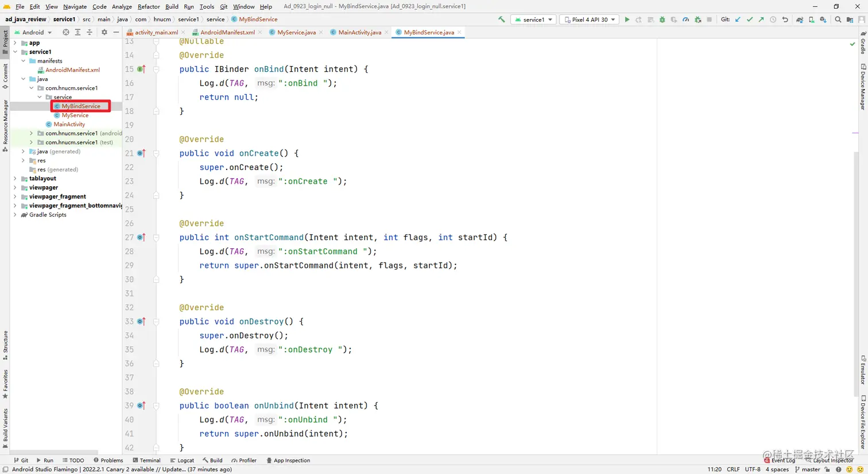The width and height of the screenshot is (868, 474).
Task: Open the Logcat tool window
Action: point(182,460)
